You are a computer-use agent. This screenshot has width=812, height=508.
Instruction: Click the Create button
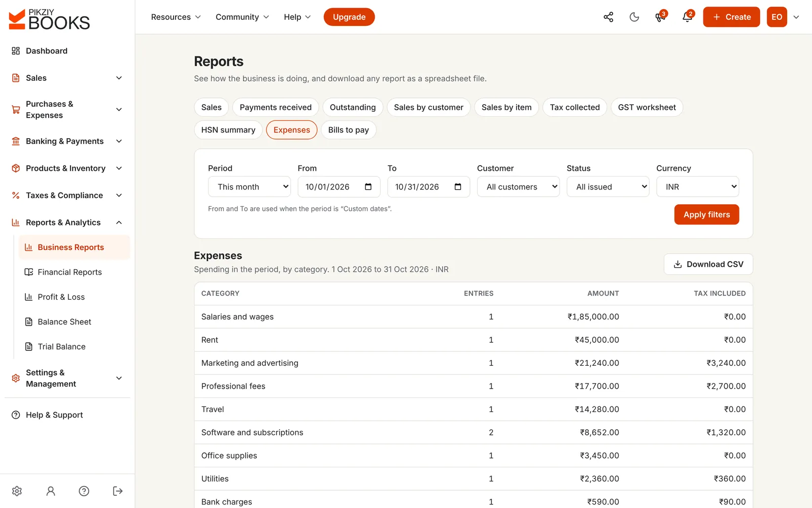coord(731,17)
